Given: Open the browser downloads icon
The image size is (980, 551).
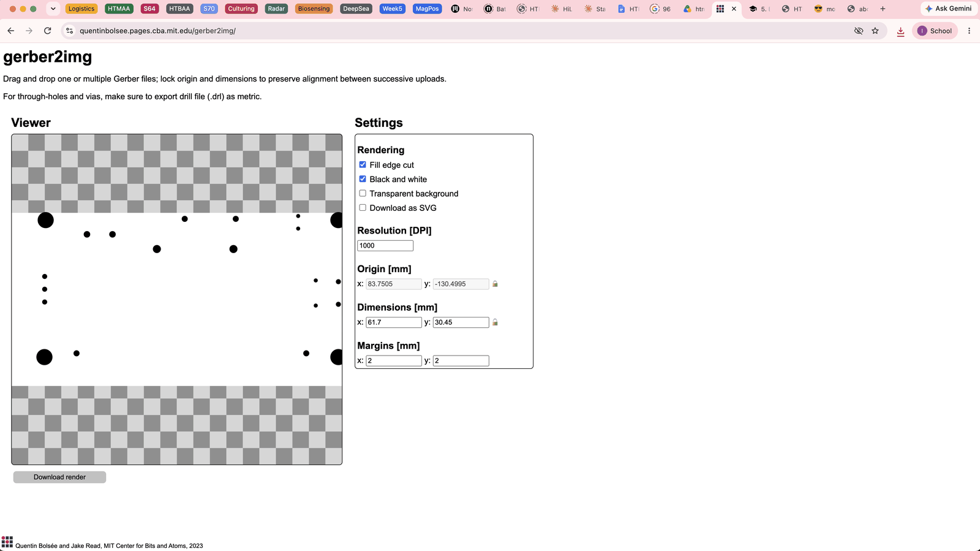Looking at the screenshot, I should pos(900,31).
